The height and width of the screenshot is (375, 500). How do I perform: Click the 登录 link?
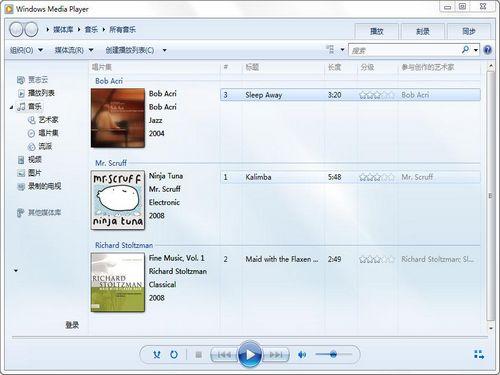(x=72, y=325)
